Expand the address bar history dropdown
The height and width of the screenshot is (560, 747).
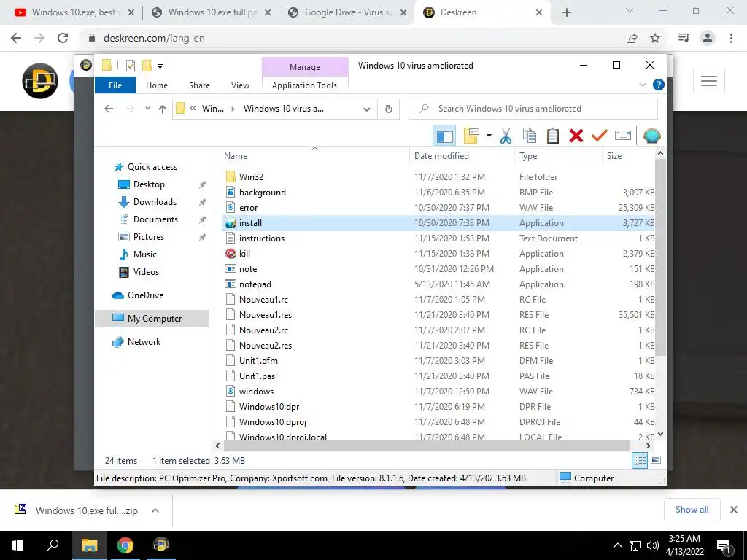[367, 109]
